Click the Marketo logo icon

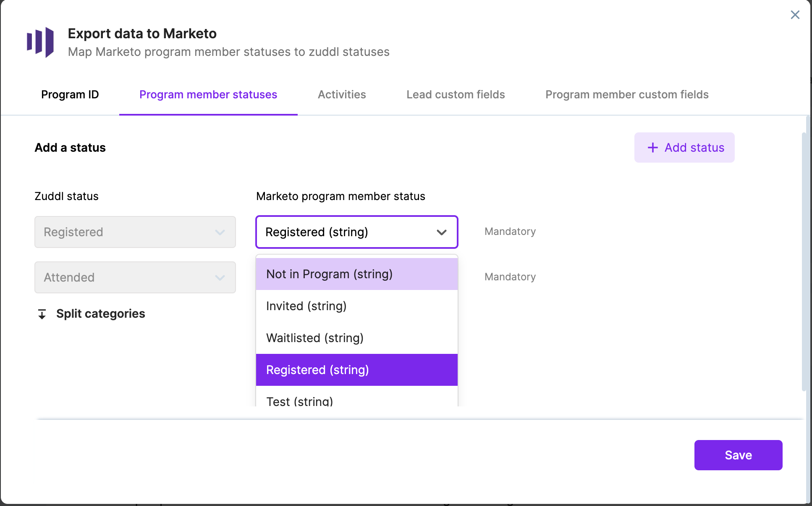[x=40, y=42]
